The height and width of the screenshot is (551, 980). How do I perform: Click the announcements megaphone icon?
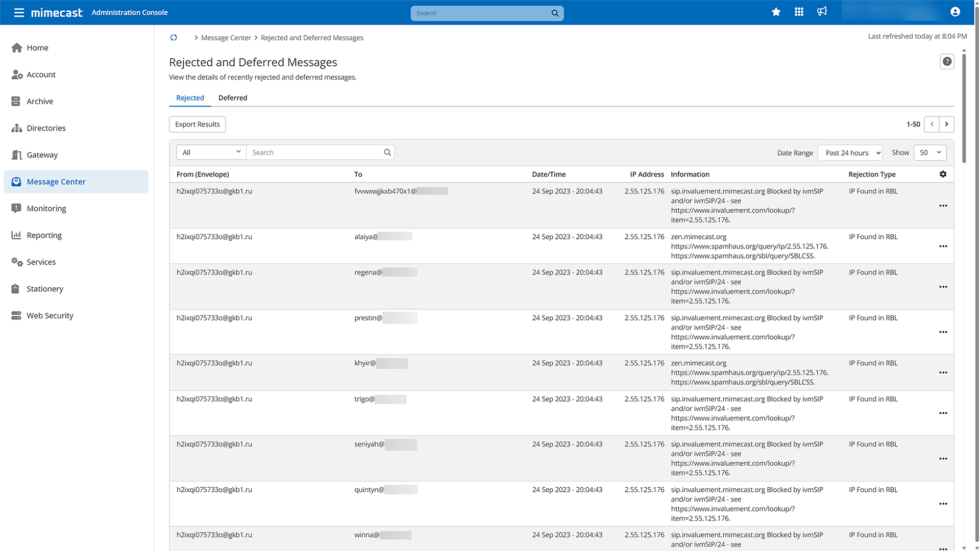[822, 11]
